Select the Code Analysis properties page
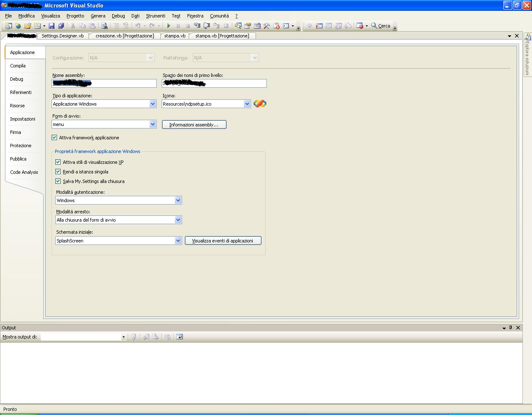 click(24, 172)
